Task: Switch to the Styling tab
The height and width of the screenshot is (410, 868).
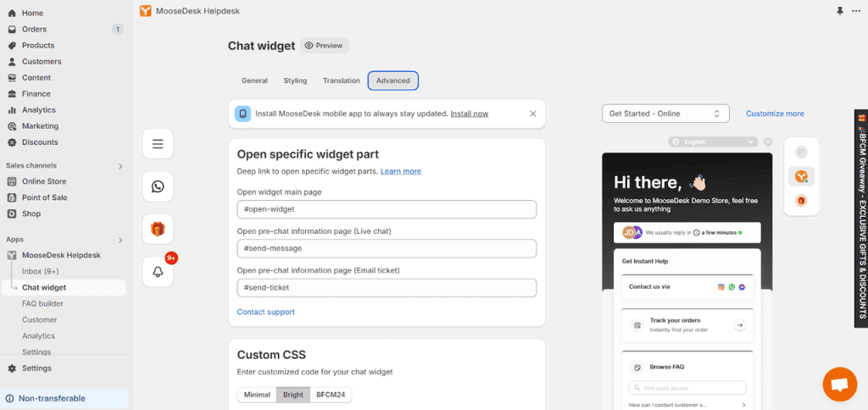Action: [x=295, y=80]
